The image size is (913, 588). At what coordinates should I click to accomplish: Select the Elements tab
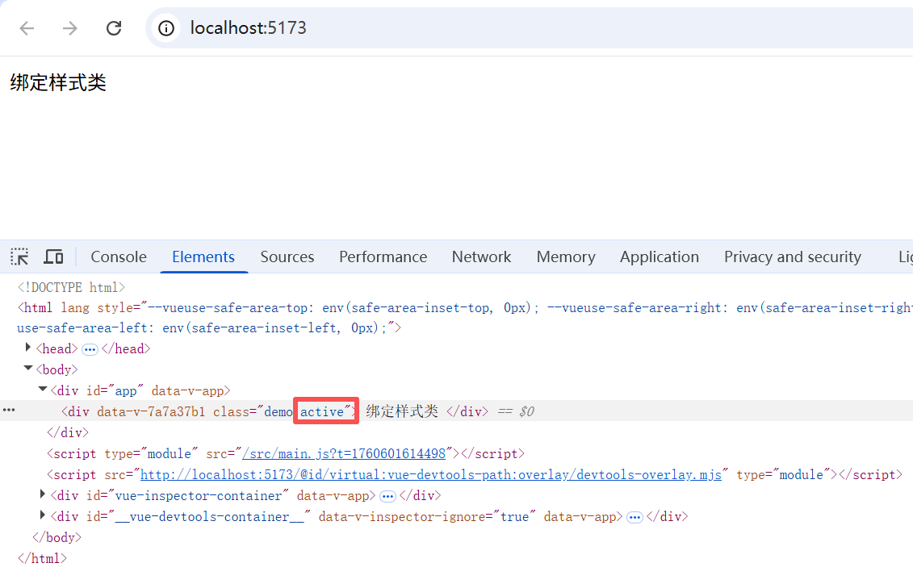coord(203,256)
